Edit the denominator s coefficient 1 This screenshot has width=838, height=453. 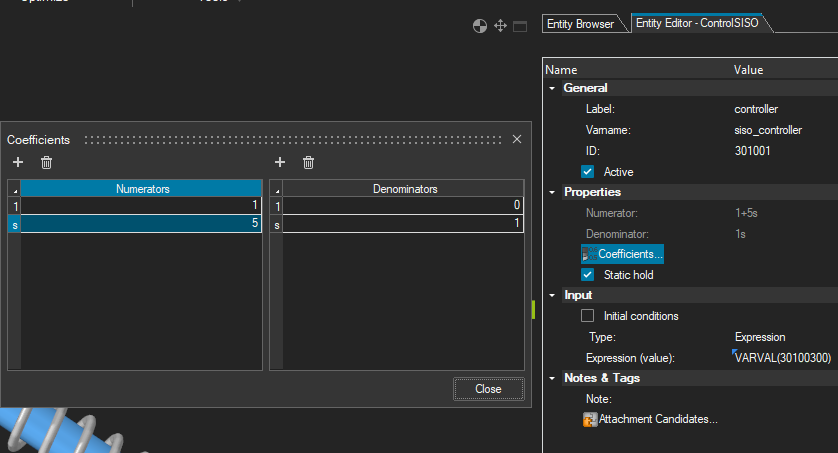[403, 223]
